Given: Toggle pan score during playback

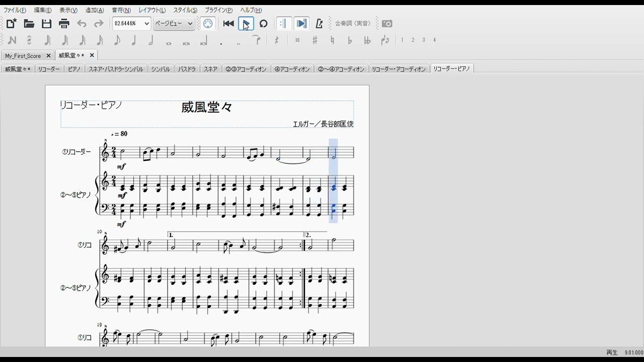Looking at the screenshot, I should click(x=301, y=24).
